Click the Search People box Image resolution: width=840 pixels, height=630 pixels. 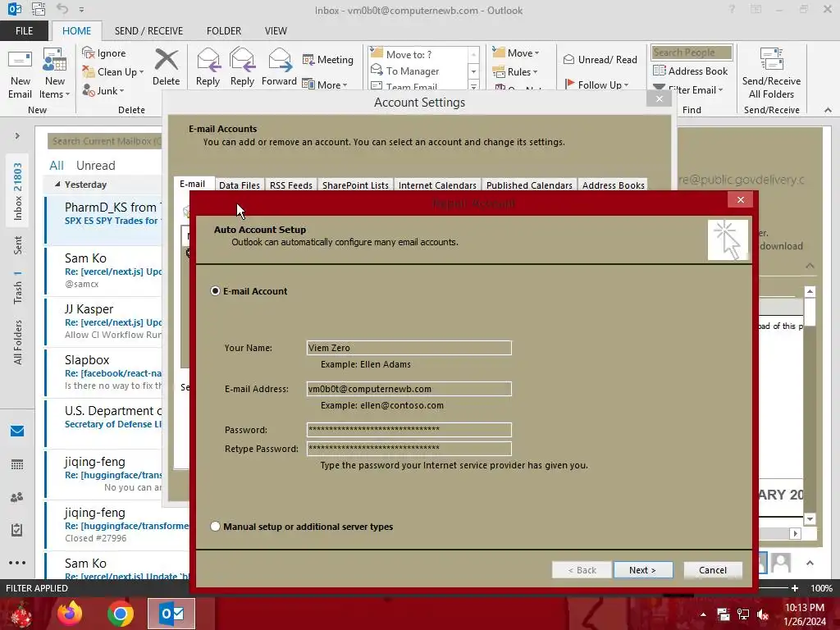(692, 52)
